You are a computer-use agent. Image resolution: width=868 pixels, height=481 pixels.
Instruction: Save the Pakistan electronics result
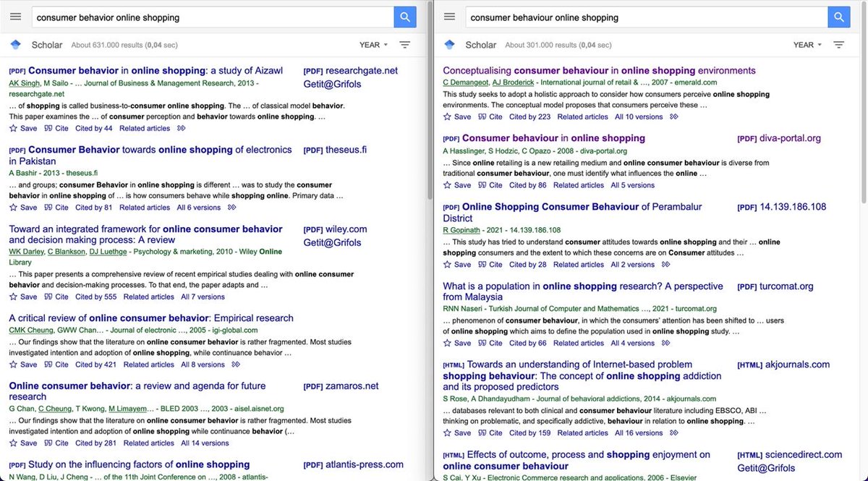coord(23,207)
